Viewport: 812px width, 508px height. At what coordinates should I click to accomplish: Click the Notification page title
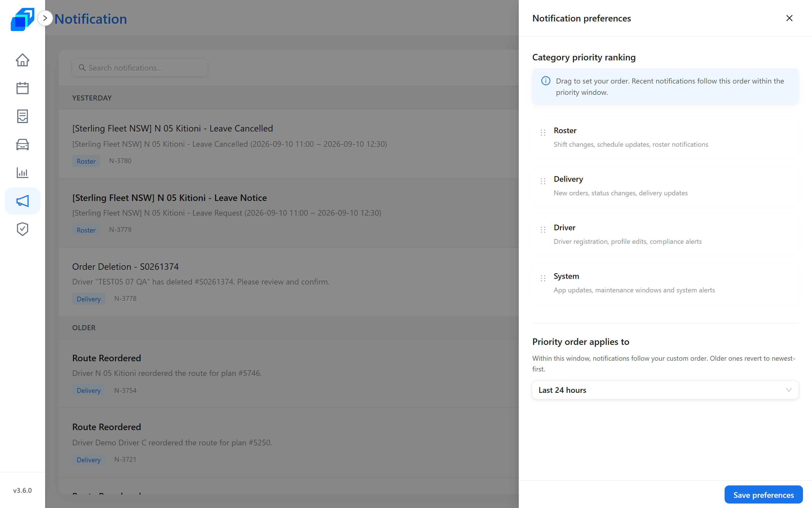(91, 19)
